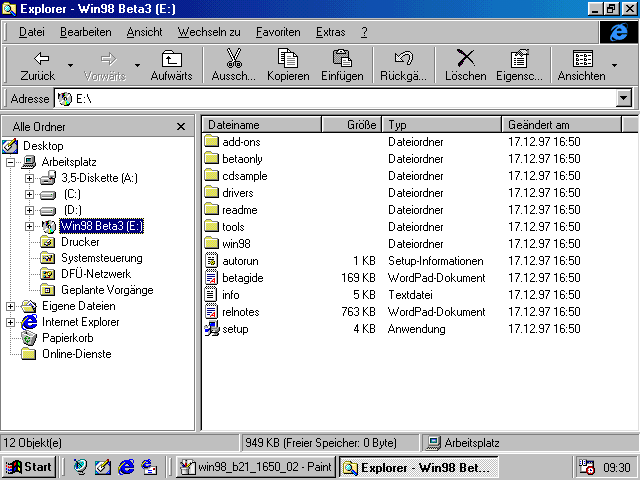This screenshot has height=480, width=640.
Task: Click the Löschen X icon
Action: (466, 58)
